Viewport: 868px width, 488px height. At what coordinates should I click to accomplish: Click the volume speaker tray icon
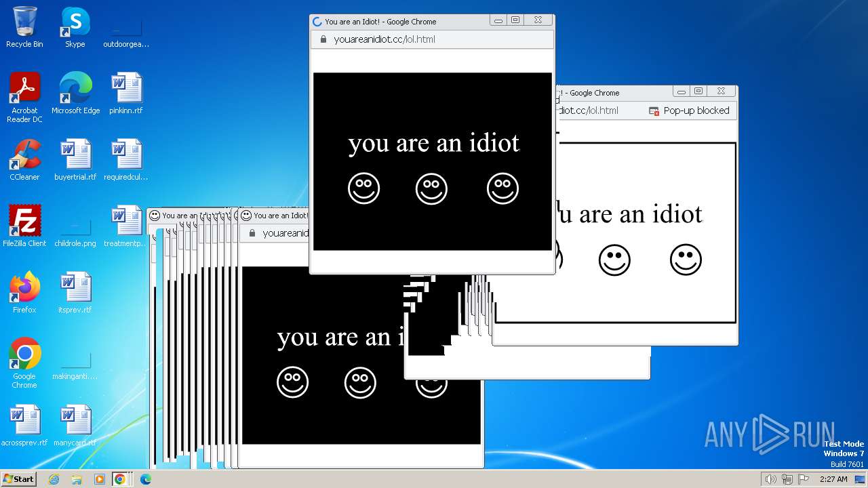[770, 479]
